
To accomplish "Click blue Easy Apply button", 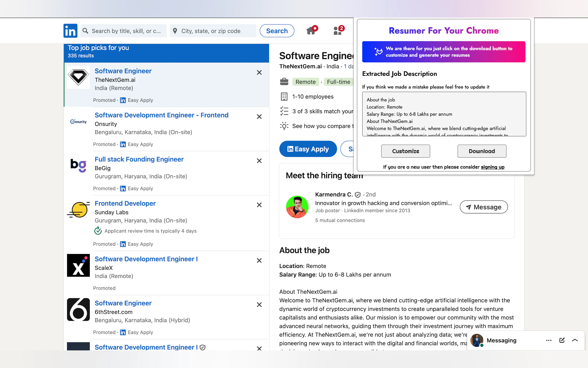I will [308, 149].
